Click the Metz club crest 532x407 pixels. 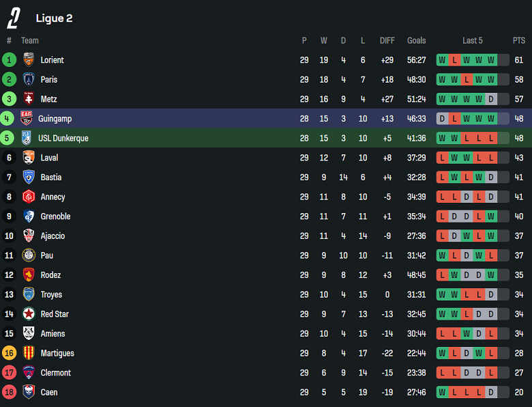tap(29, 99)
